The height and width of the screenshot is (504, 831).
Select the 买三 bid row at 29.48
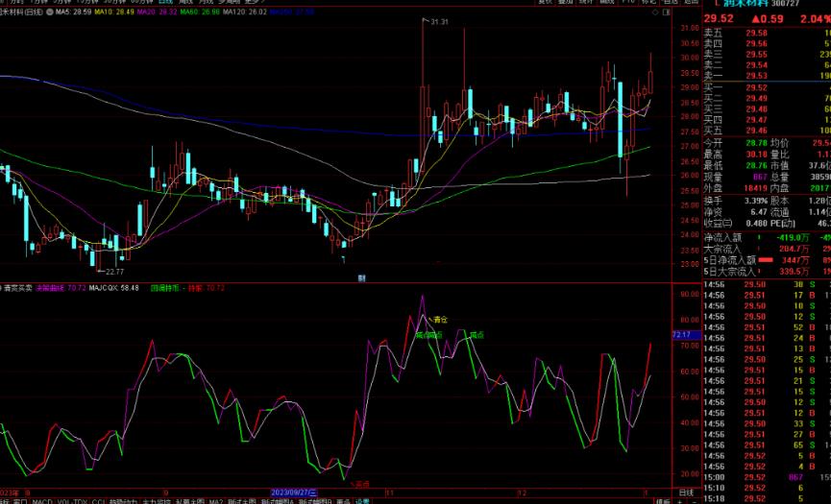[767, 109]
